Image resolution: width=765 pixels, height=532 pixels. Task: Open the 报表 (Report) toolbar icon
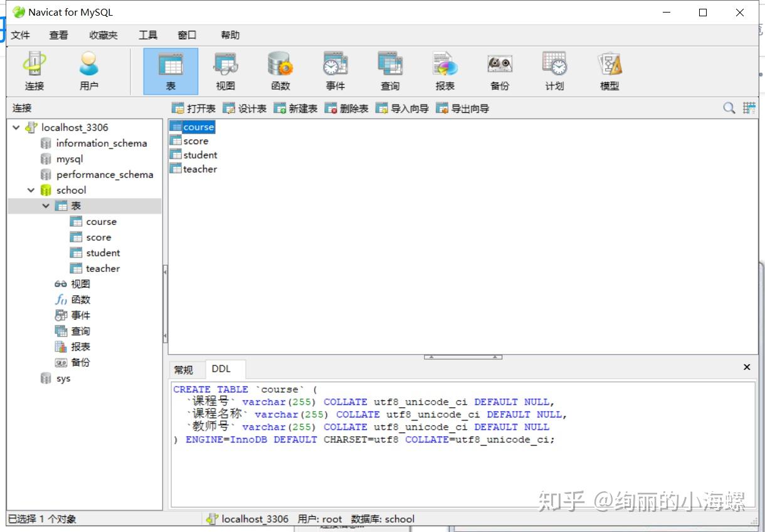pos(445,71)
